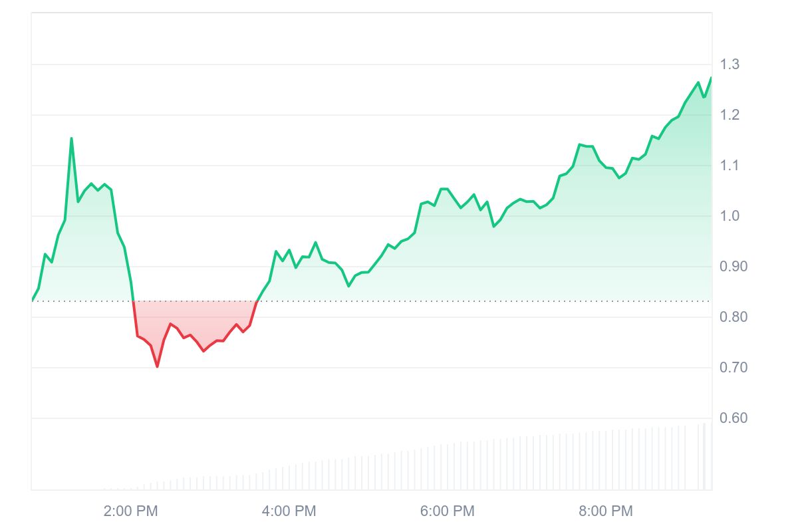The width and height of the screenshot is (798, 532).
Task: Click the starting point of the price line
Action: (32, 301)
